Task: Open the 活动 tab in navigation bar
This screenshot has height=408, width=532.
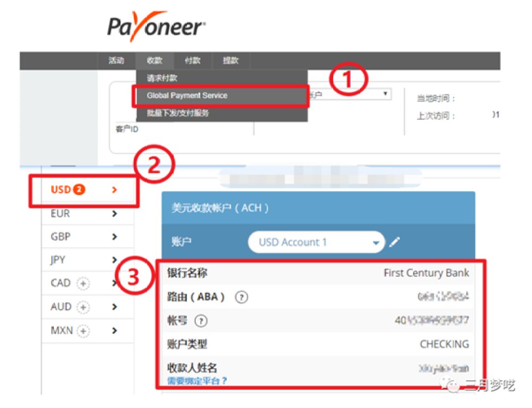Action: click(x=117, y=61)
